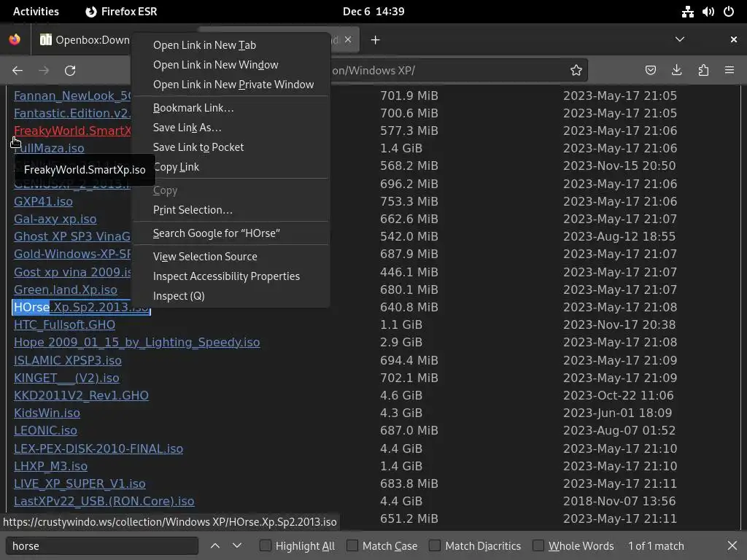Go back with the back arrow
Viewport: 747px width, 560px height.
[x=18, y=71]
